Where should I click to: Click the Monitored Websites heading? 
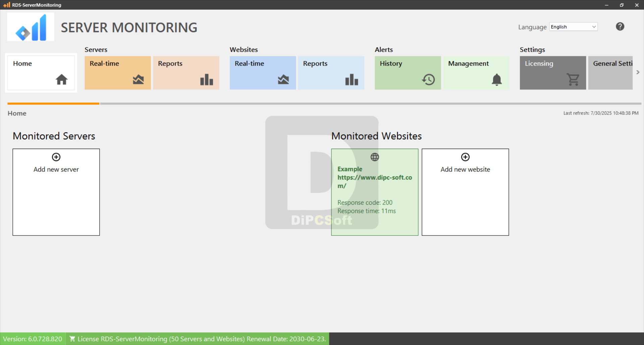coord(376,136)
